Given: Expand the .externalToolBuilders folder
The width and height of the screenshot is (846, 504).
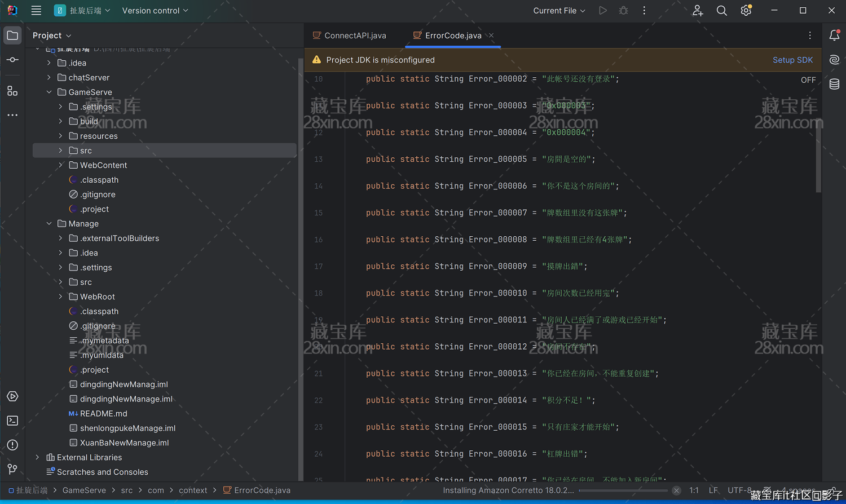Looking at the screenshot, I should click(x=60, y=238).
